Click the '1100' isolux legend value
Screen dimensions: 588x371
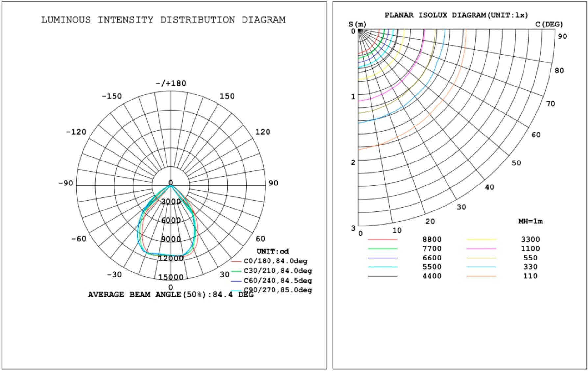point(530,249)
